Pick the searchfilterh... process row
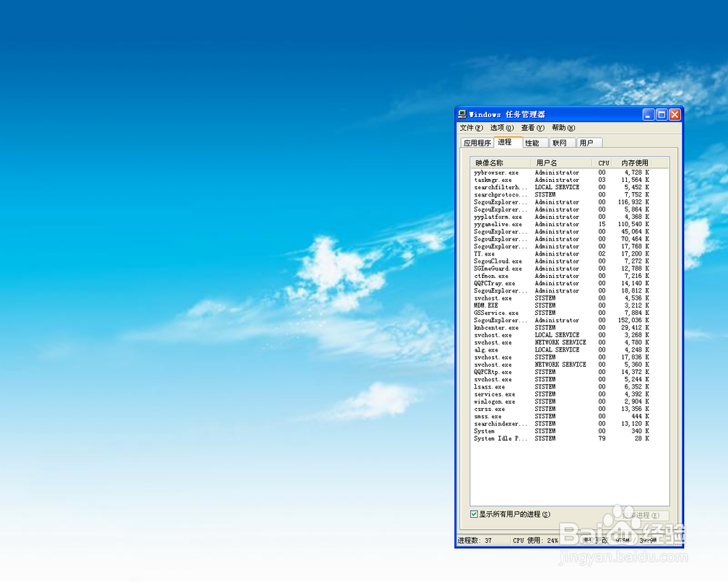Image resolution: width=728 pixels, height=582 pixels. pyautogui.click(x=561, y=188)
